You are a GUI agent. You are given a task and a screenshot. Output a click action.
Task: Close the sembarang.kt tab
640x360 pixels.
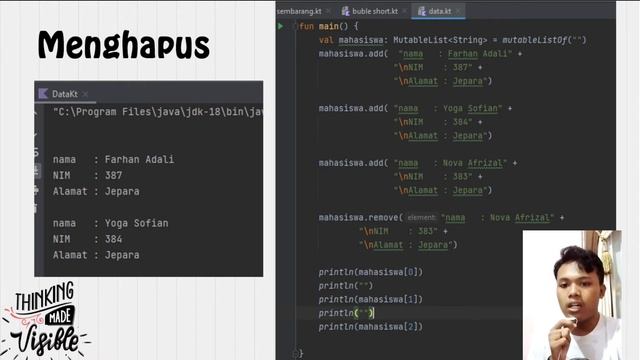[328, 11]
